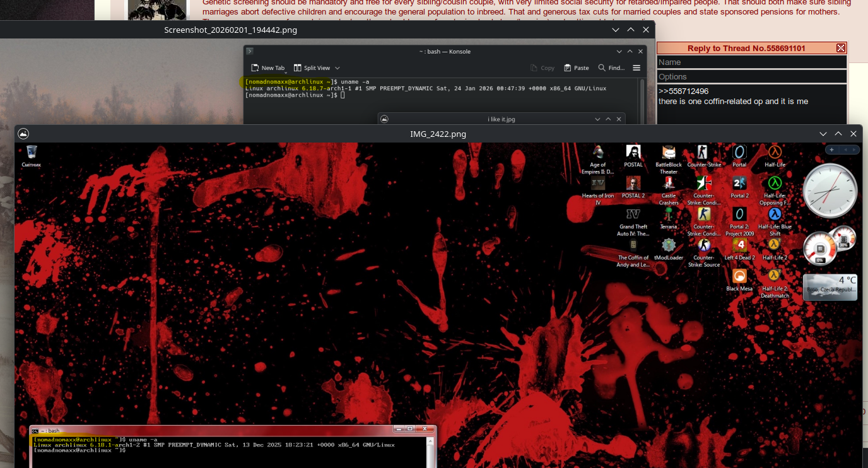The image size is (868, 468).
Task: Click the Konsole terminal icon in its title bar
Action: (x=250, y=51)
